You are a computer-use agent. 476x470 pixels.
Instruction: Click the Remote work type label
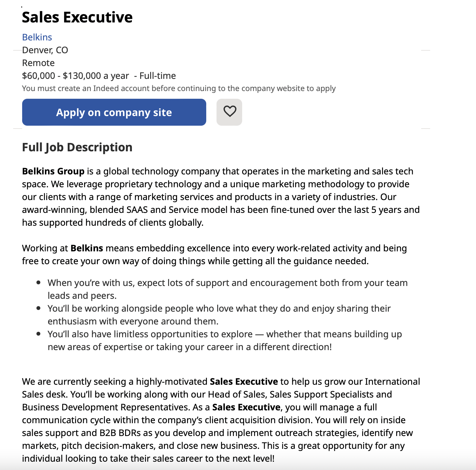[38, 63]
